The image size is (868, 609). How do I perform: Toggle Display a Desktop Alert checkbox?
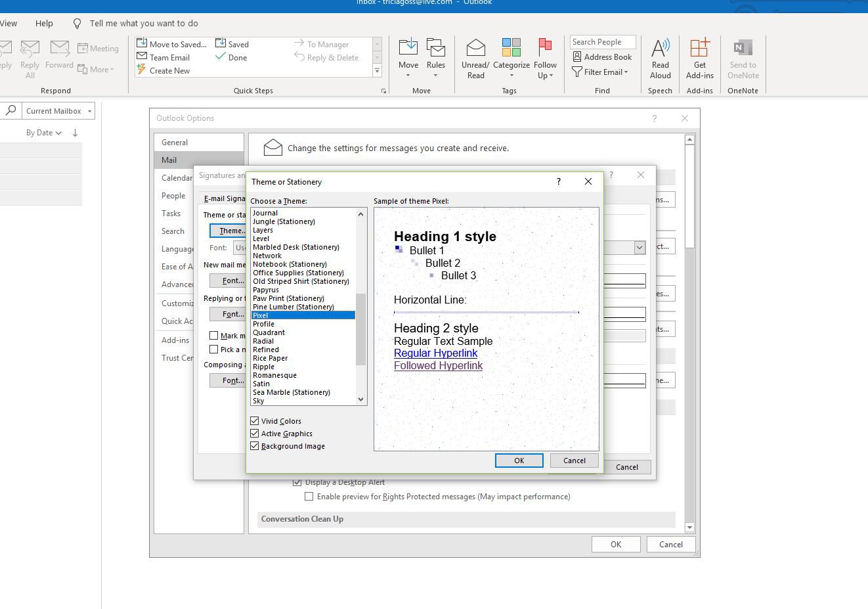[297, 482]
